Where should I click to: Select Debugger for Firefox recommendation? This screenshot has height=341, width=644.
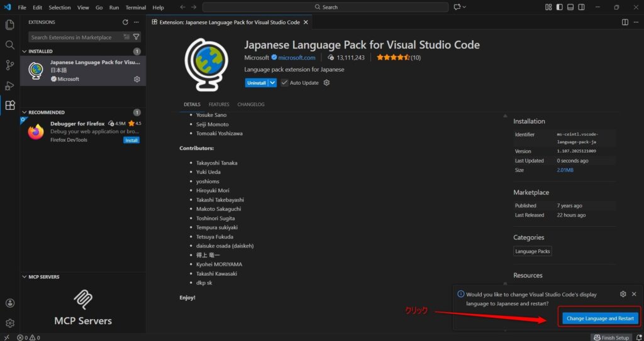click(83, 131)
